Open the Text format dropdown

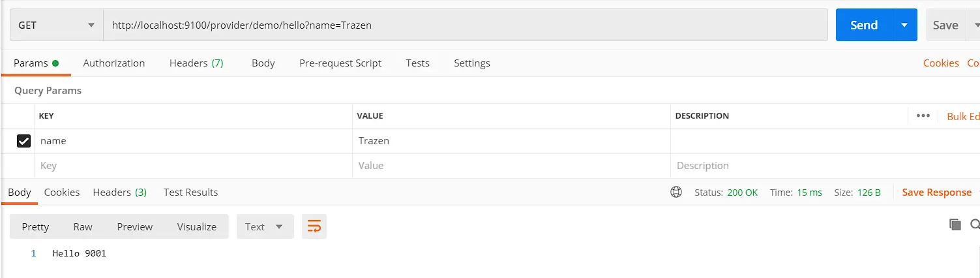point(264,226)
